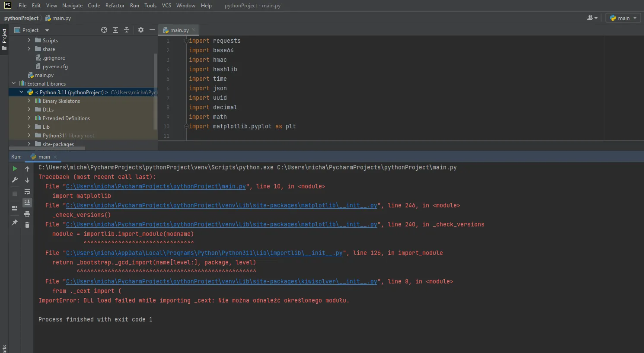Image resolution: width=644 pixels, height=353 pixels.
Task: Open the Refactor menu
Action: (115, 6)
